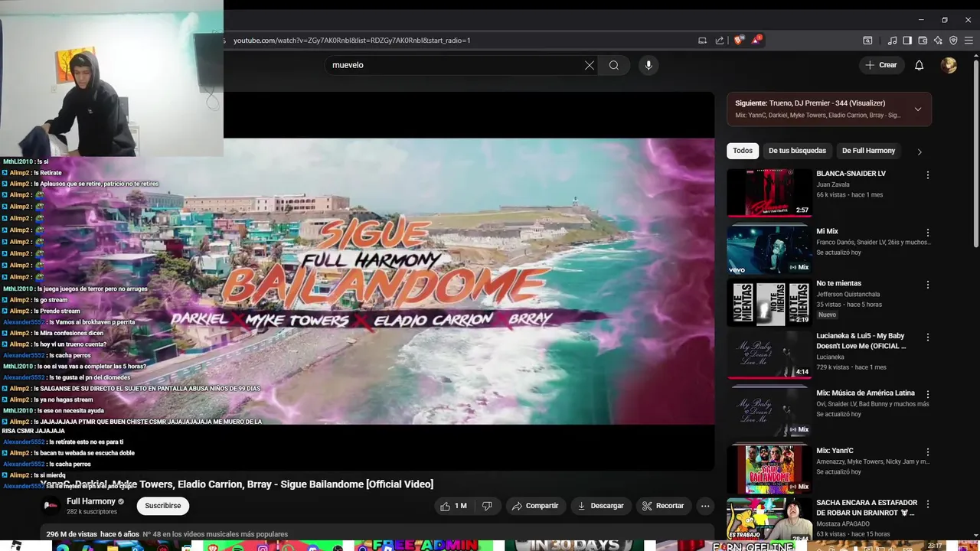Select the De Full Harmony chip
This screenshot has width=980, height=551.
pos(868,151)
